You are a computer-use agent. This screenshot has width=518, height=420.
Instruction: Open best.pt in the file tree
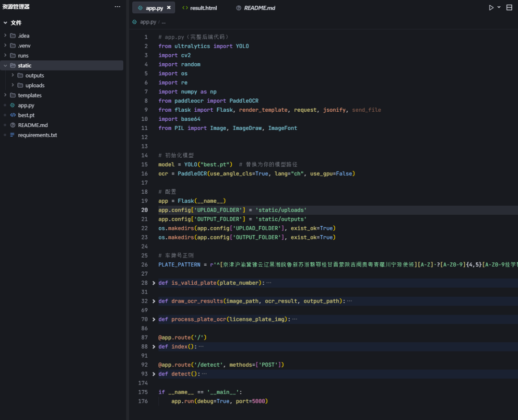pyautogui.click(x=26, y=115)
